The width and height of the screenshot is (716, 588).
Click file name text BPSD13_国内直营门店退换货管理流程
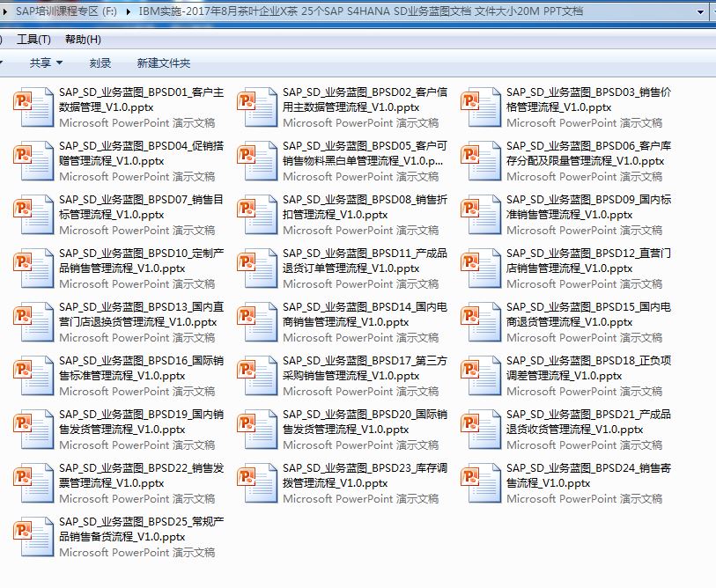(x=141, y=314)
